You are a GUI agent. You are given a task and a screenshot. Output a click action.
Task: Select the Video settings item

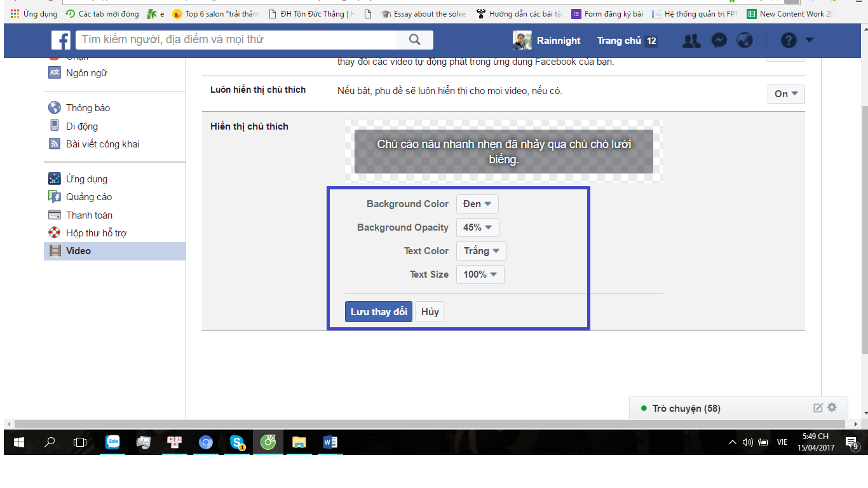click(114, 251)
